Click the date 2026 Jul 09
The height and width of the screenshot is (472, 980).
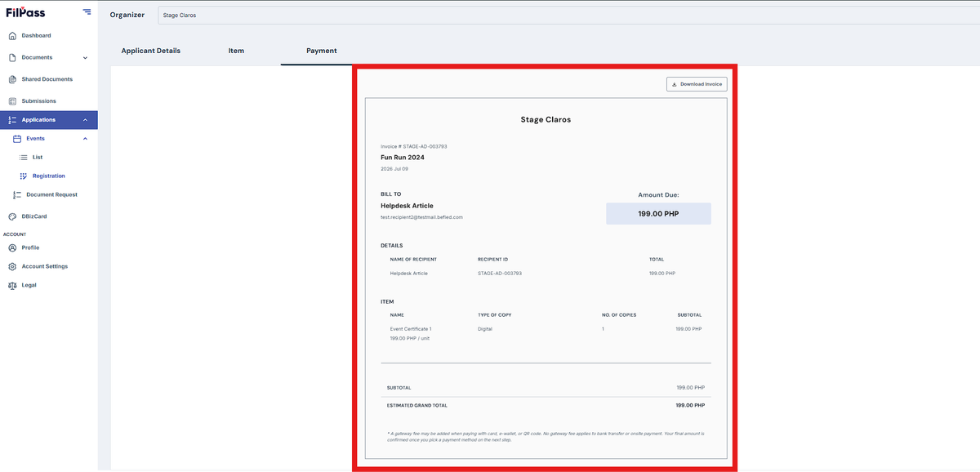(x=394, y=169)
